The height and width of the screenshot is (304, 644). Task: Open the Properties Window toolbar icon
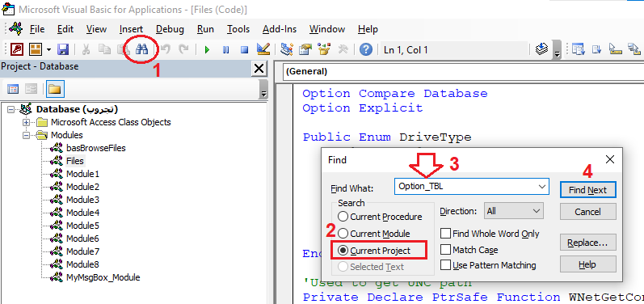(x=305, y=49)
